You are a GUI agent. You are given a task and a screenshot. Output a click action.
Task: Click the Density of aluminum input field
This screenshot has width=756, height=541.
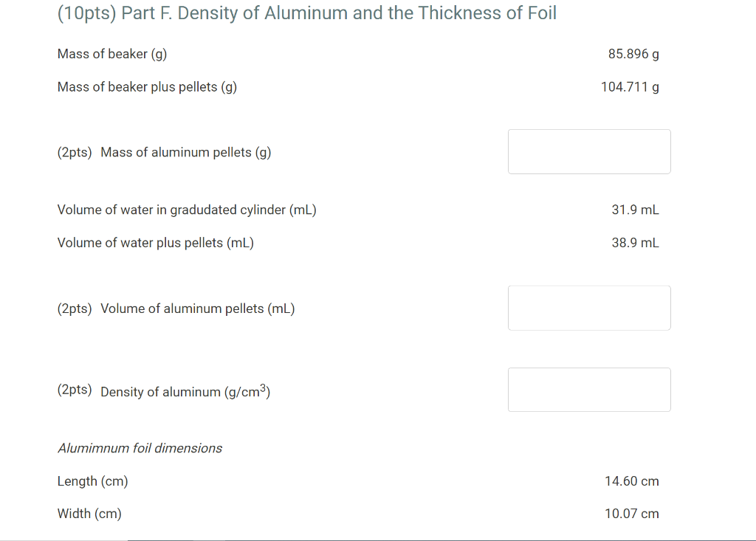[588, 389]
